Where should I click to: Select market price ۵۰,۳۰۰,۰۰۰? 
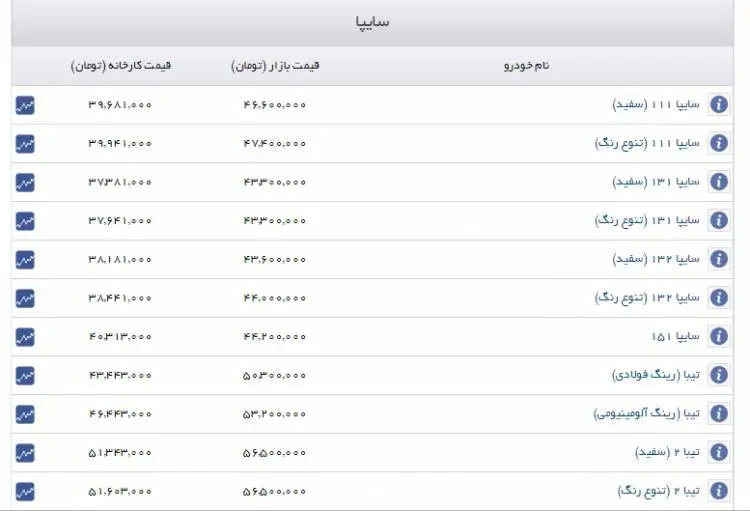click(x=275, y=376)
